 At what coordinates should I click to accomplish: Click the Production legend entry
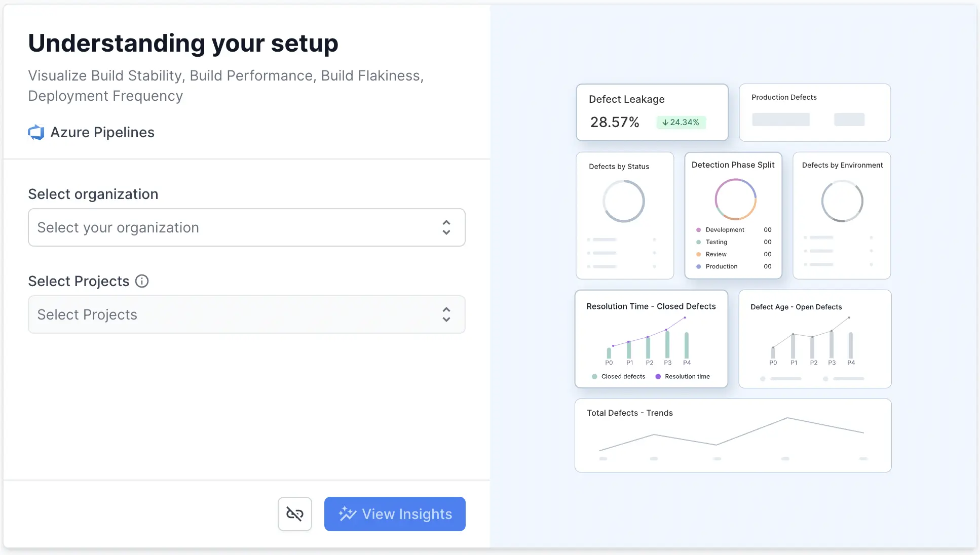[x=721, y=266]
